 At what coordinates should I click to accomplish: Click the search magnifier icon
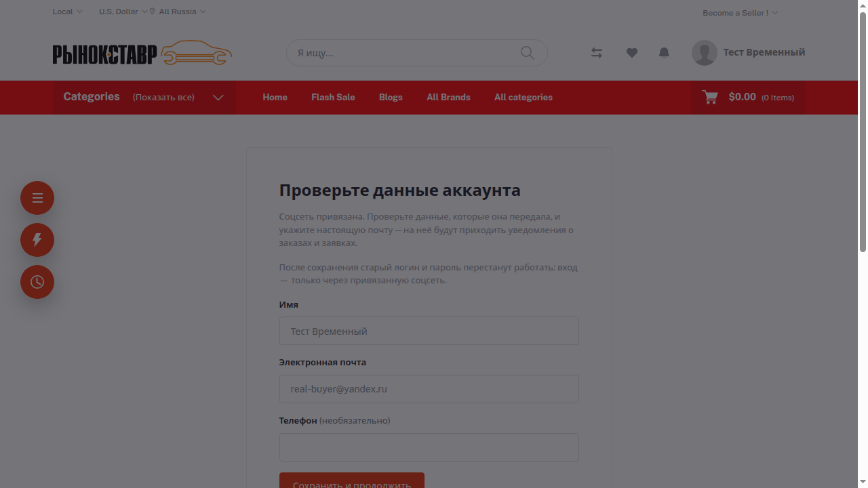527,53
